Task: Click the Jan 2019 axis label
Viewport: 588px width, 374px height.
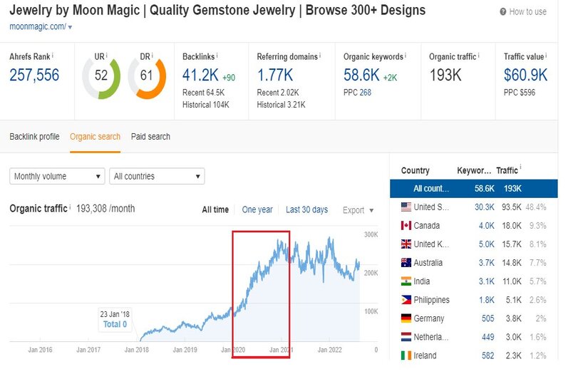Action: pyautogui.click(x=185, y=350)
